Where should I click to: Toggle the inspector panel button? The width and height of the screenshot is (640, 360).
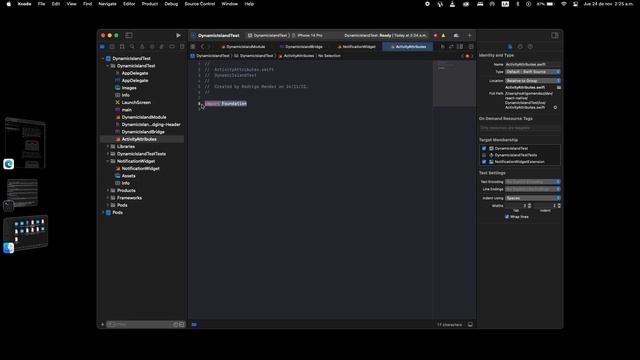[555, 36]
